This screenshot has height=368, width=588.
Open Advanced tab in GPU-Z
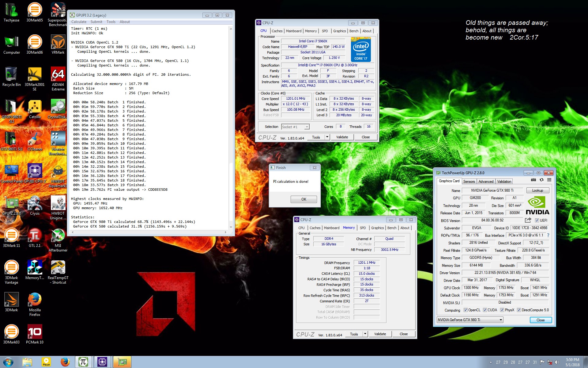[486, 182]
